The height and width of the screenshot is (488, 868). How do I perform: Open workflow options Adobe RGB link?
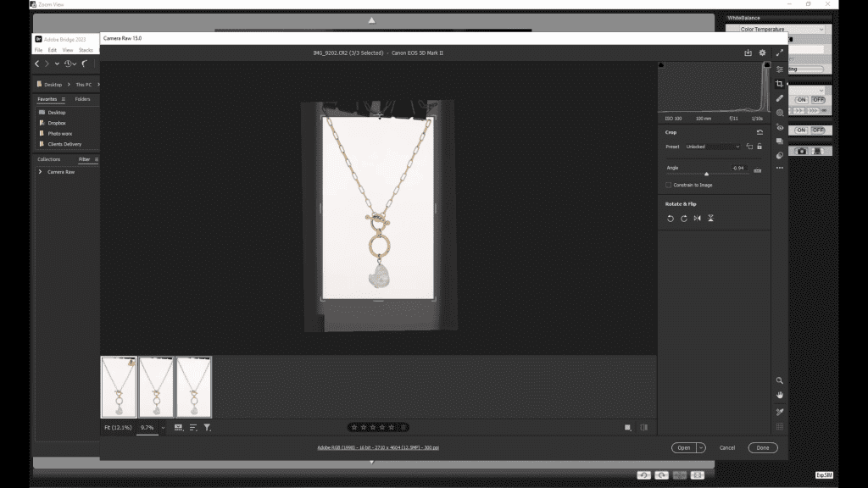pos(378,447)
